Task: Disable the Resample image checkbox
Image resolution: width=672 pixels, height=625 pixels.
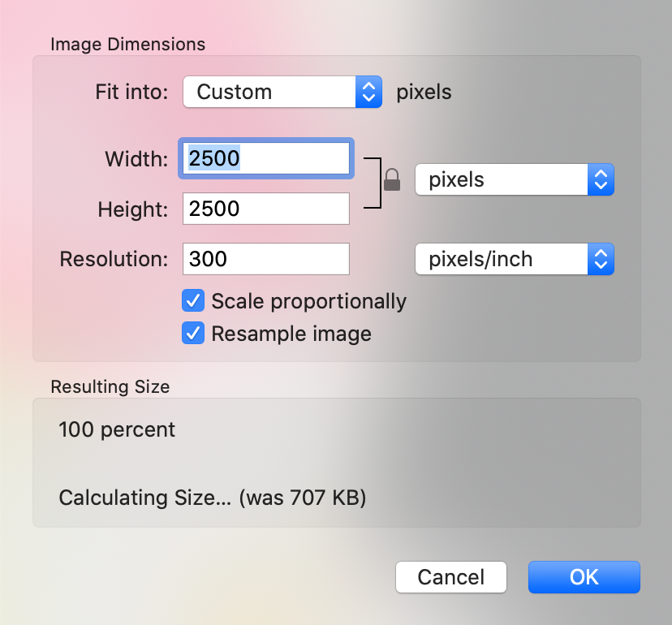Action: (193, 333)
